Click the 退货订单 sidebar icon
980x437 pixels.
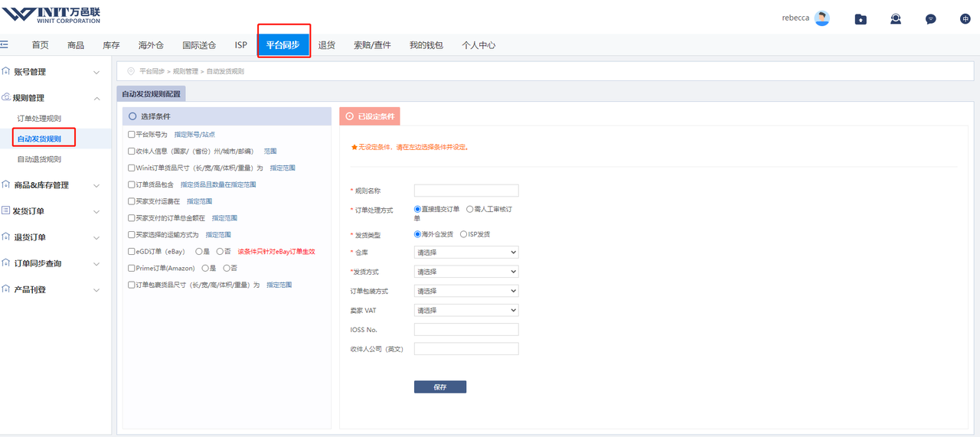click(x=6, y=236)
